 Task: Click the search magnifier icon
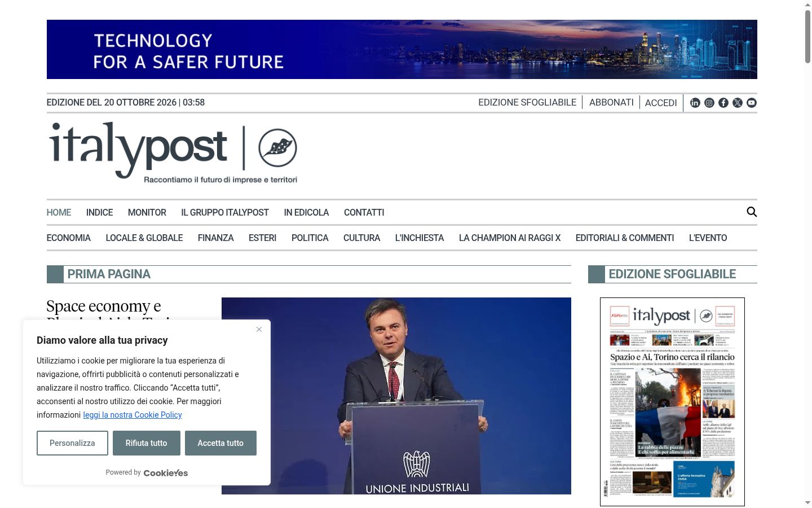pyautogui.click(x=752, y=212)
